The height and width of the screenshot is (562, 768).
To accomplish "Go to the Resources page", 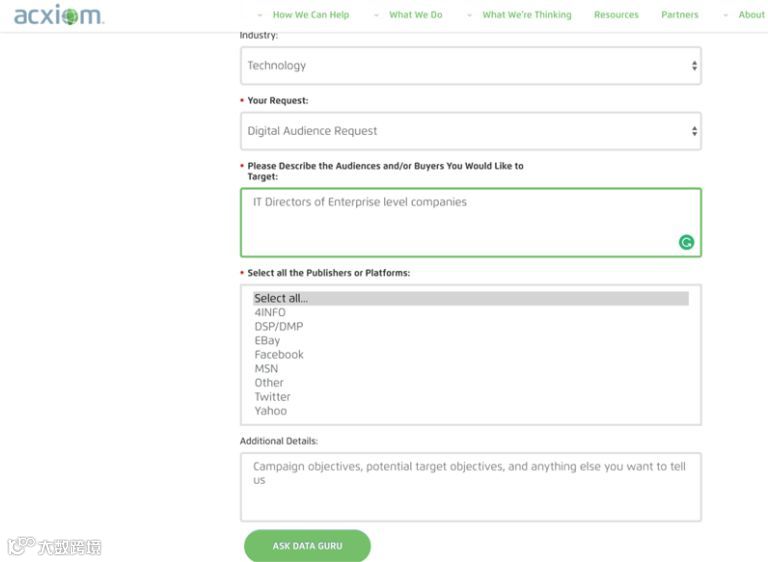I will [616, 15].
